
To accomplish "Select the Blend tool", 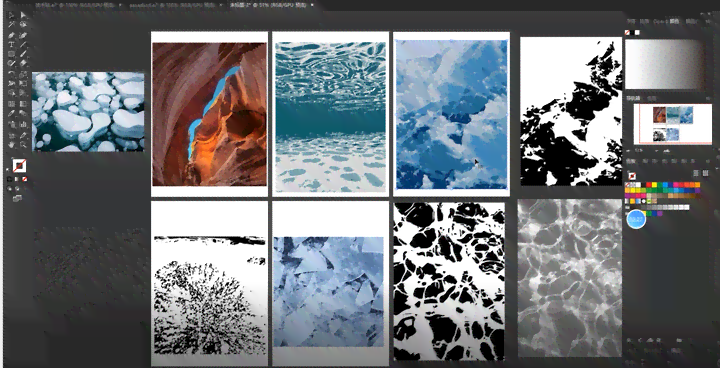I will [23, 113].
